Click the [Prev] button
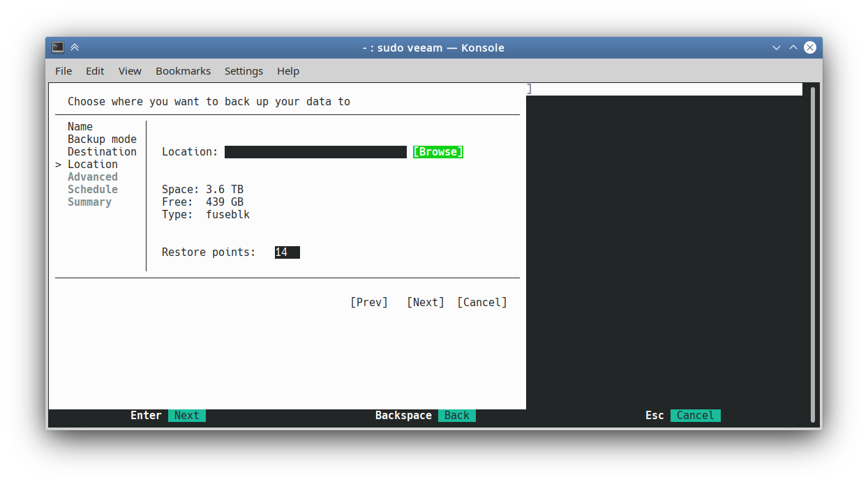 pos(368,303)
